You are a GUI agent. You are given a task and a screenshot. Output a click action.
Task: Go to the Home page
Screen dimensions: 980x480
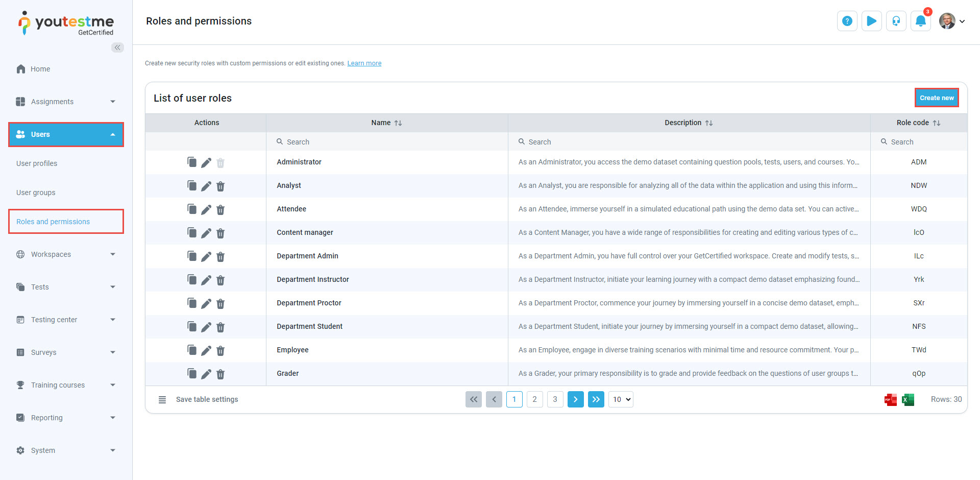(x=40, y=69)
